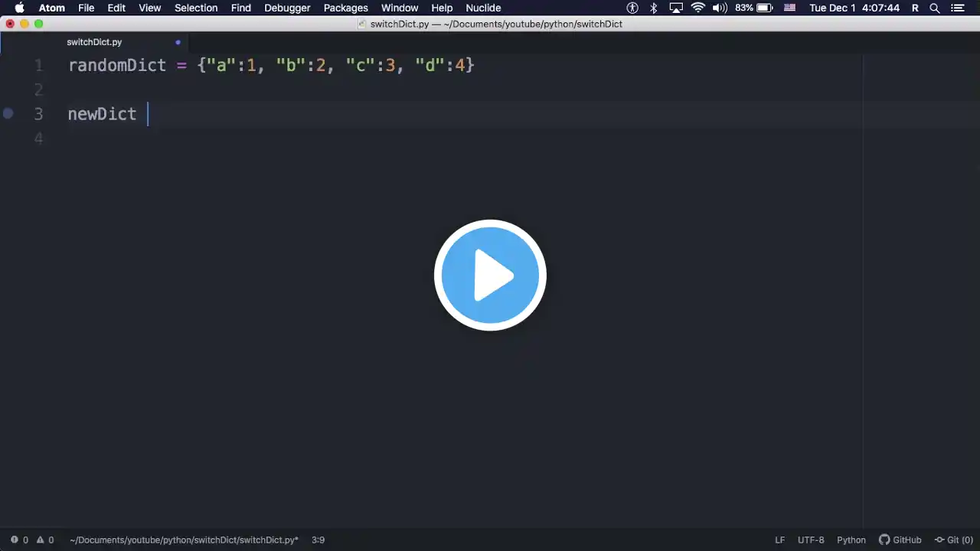Click the volume speaker icon
Image resolution: width=980 pixels, height=551 pixels.
(720, 8)
